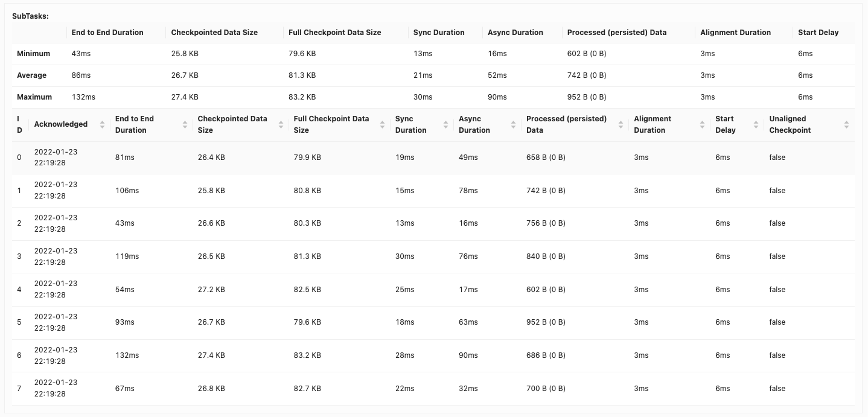The image size is (868, 417).
Task: Click the Async Duration sort arrows
Action: [514, 124]
